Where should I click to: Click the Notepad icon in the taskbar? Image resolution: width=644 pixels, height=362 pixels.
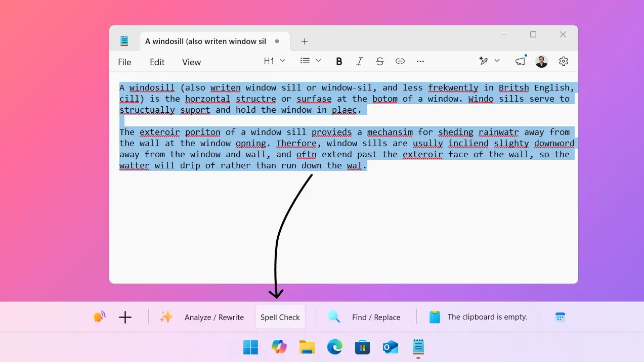pos(418,347)
